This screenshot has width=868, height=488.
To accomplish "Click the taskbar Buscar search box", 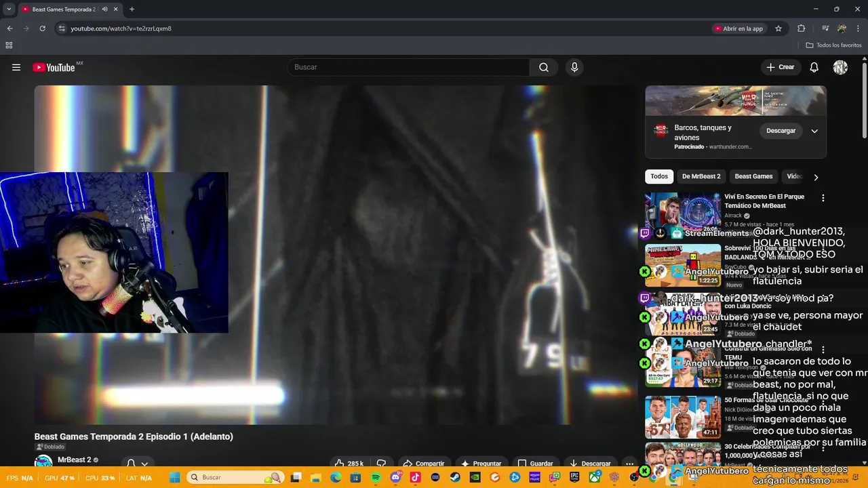I will (235, 477).
